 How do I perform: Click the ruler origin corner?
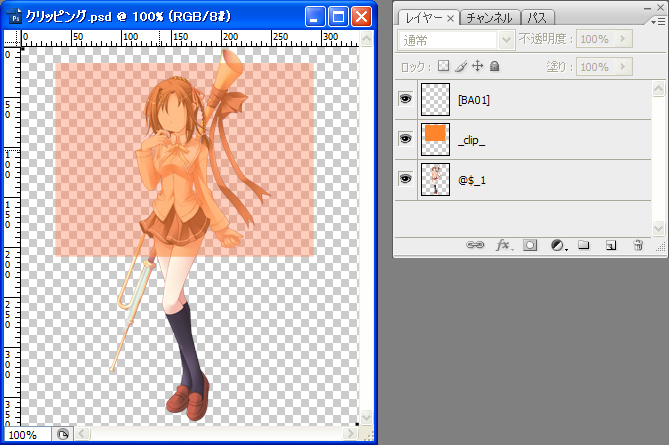[x=12, y=38]
